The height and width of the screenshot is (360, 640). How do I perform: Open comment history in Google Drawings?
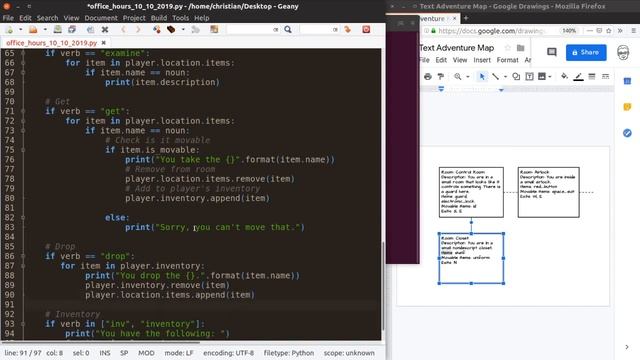[x=551, y=52]
